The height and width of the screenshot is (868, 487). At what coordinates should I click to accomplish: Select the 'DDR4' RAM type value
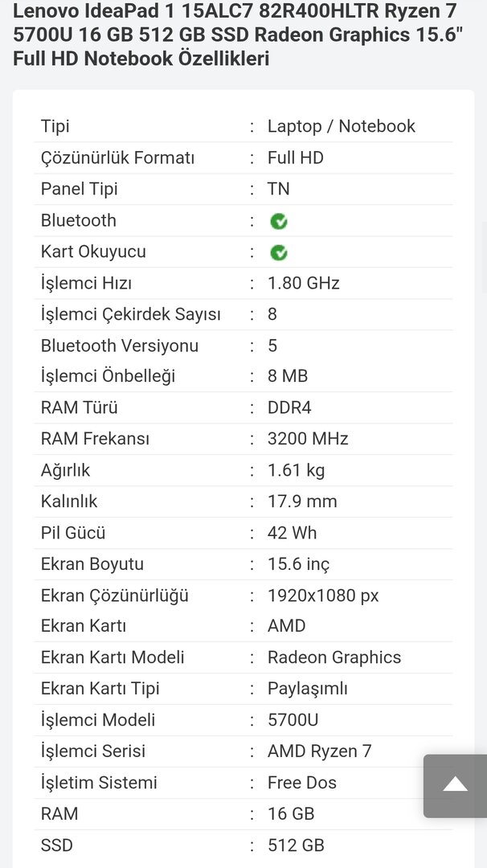(289, 407)
